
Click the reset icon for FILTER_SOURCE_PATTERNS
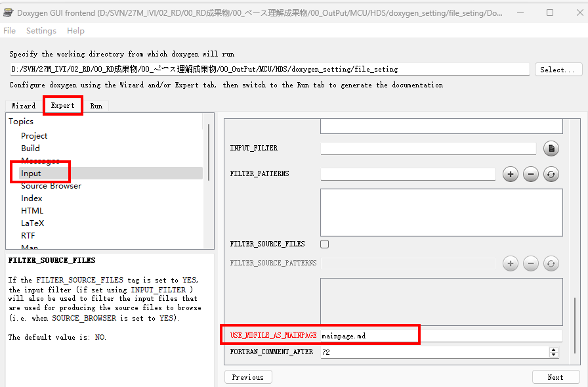click(551, 263)
